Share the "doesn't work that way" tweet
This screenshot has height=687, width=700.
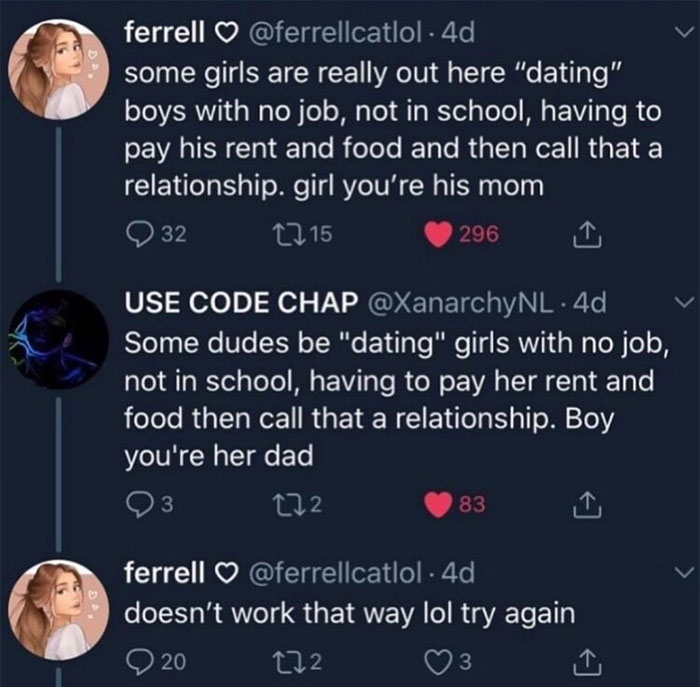pos(588,662)
